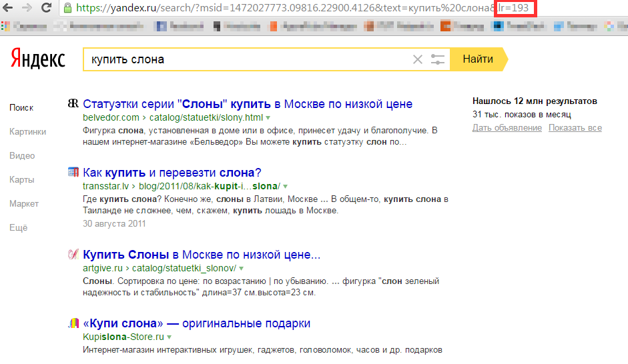Select the Поиск sidebar tab
This screenshot has width=628, height=364.
(21, 107)
